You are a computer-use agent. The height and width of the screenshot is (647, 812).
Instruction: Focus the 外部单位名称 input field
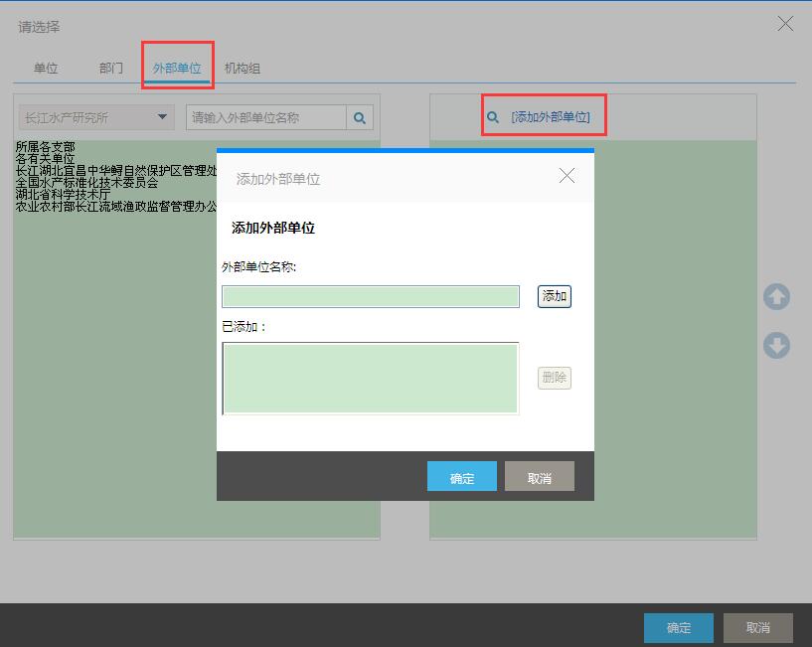(371, 296)
